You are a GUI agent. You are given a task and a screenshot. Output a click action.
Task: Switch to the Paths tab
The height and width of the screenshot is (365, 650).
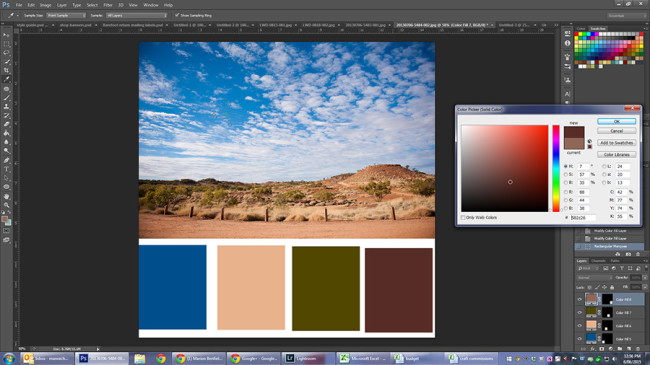[615, 260]
